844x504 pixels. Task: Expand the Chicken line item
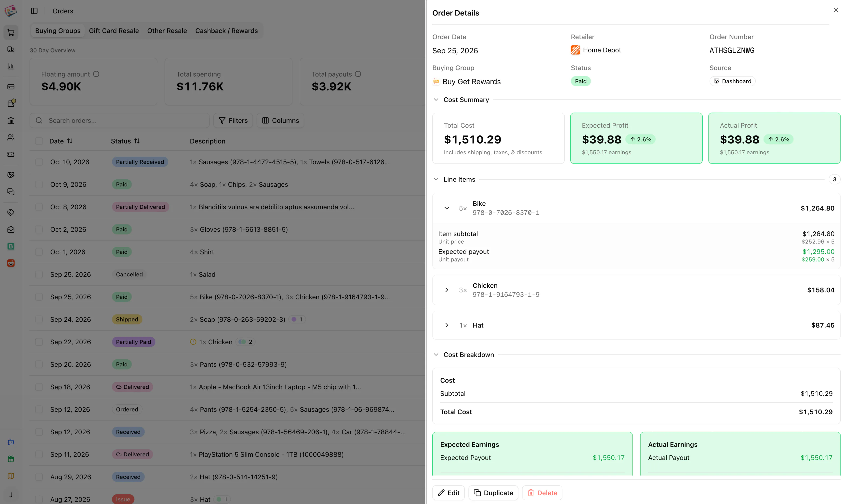tap(447, 290)
